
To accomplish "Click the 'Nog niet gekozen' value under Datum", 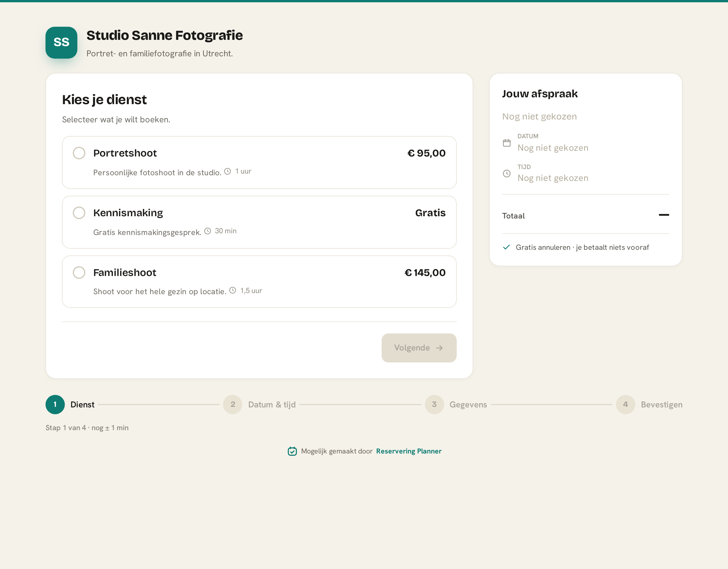I will (x=553, y=148).
